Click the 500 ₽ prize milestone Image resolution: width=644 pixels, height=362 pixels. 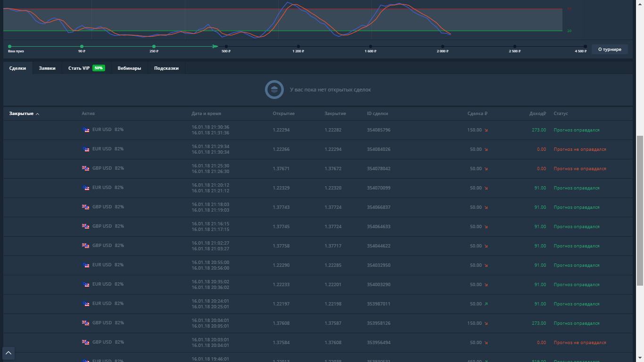point(226,46)
